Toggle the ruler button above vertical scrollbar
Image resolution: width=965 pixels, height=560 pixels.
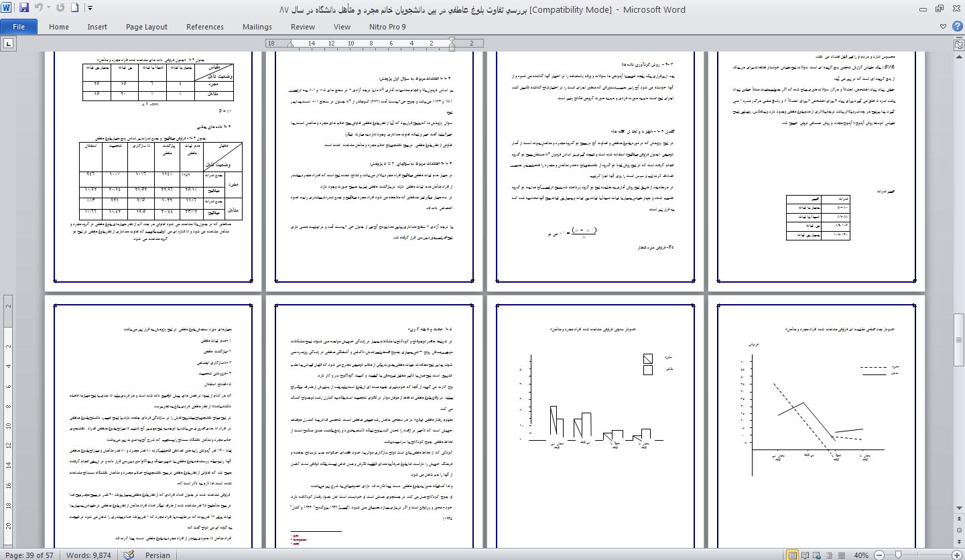pyautogui.click(x=958, y=44)
